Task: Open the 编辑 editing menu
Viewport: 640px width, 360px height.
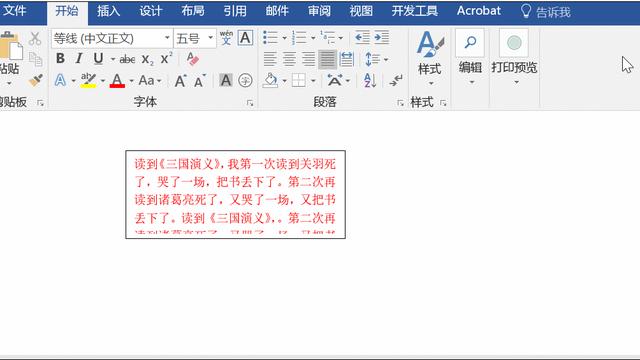Action: tap(470, 57)
